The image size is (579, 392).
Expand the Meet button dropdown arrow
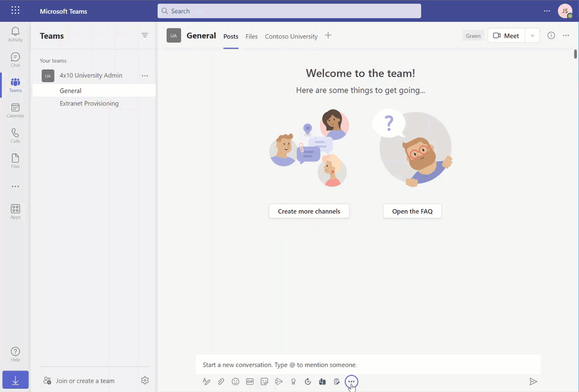coord(532,35)
